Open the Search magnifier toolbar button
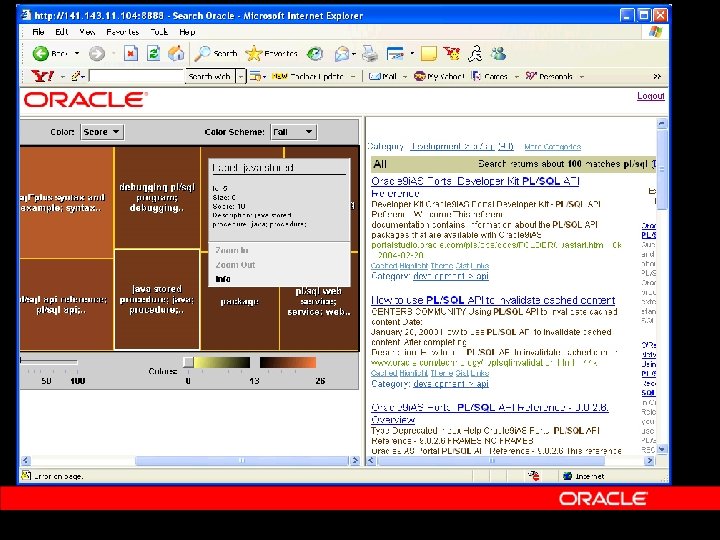 pyautogui.click(x=215, y=54)
